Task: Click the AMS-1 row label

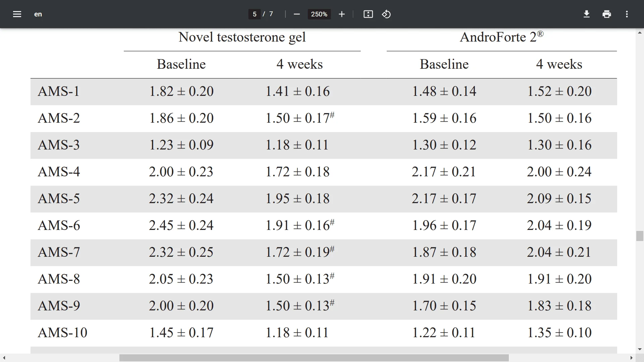Action: [59, 91]
